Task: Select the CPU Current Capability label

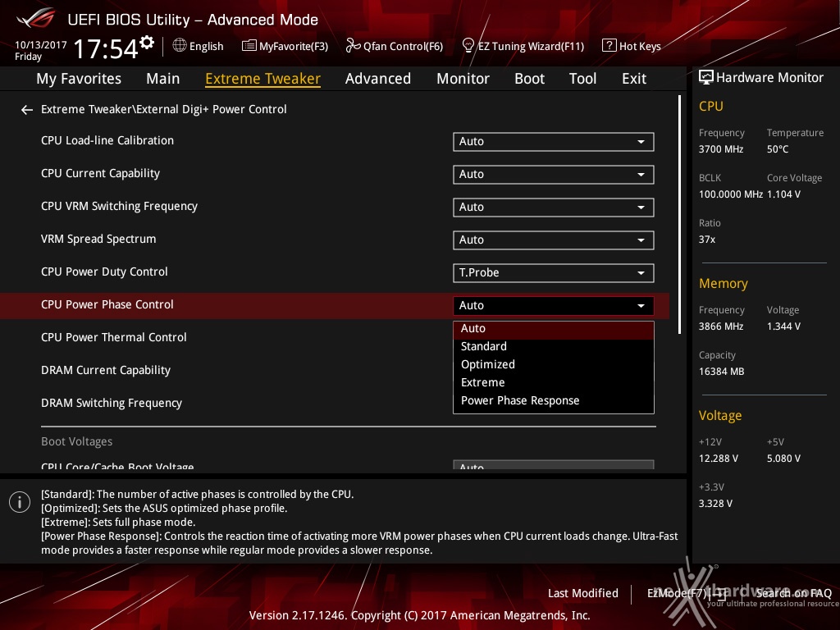Action: [101, 174]
